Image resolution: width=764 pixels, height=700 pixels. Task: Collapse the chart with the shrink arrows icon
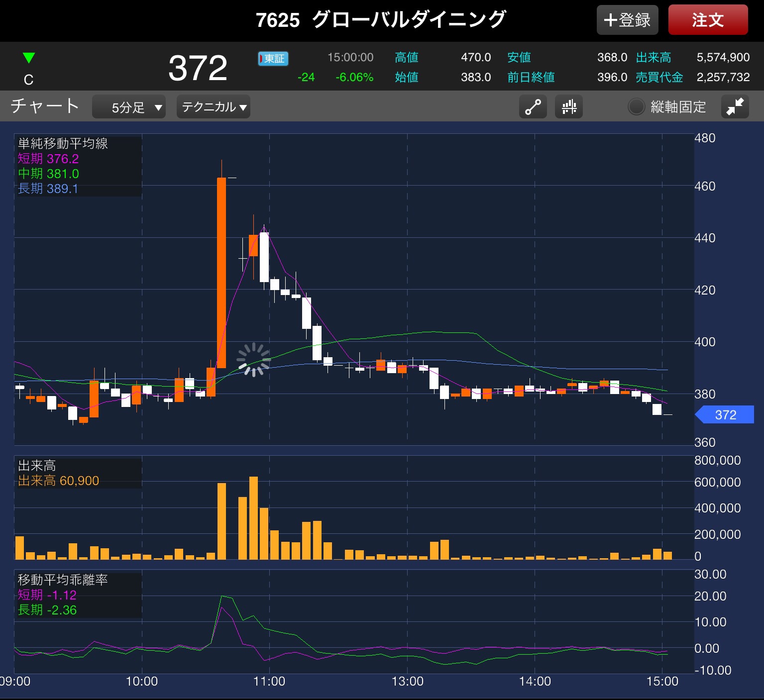tap(735, 107)
